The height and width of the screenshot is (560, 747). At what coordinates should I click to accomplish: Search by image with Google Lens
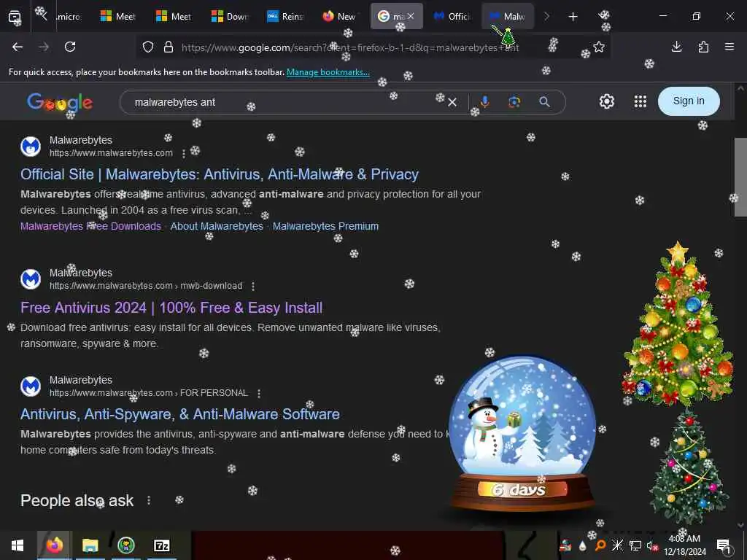tap(514, 102)
